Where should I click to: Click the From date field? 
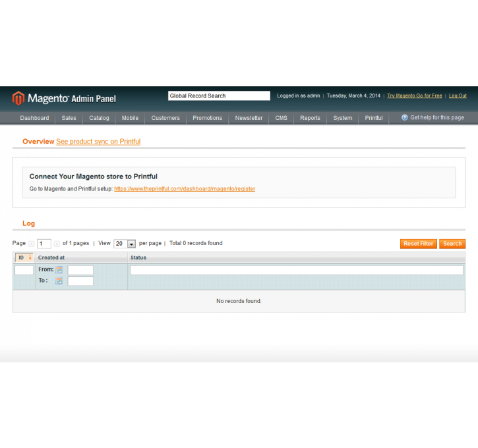[x=80, y=270]
